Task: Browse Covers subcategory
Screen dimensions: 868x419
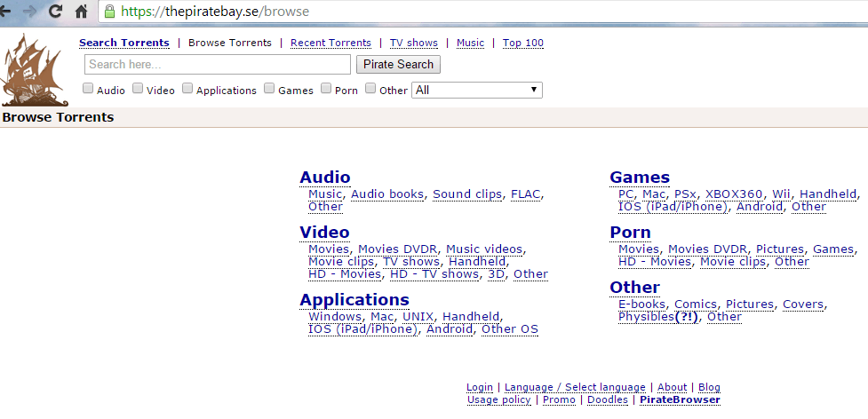Action: (x=804, y=304)
